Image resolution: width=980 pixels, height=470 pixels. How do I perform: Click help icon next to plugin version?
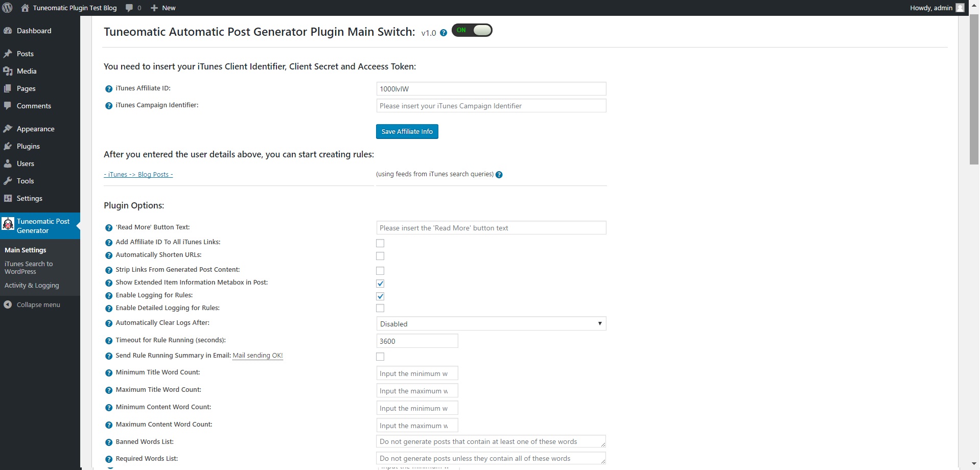(444, 33)
